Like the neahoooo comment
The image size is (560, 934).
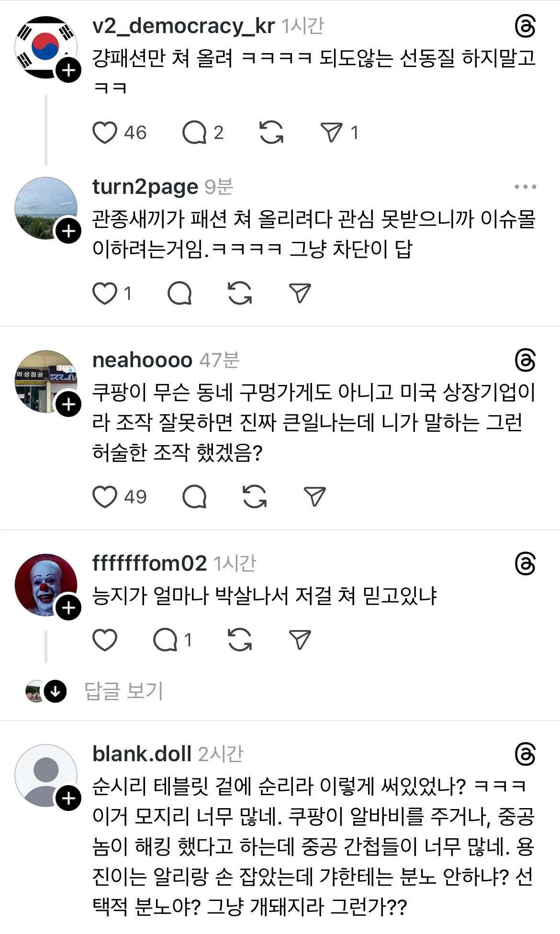105,496
